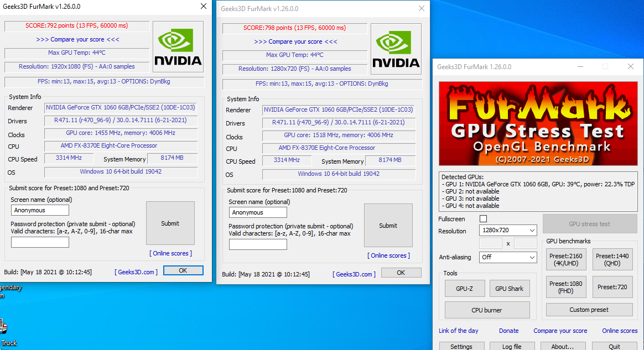Click SCORE:798 points text in middle window
The height and width of the screenshot is (350, 644).
[294, 28]
